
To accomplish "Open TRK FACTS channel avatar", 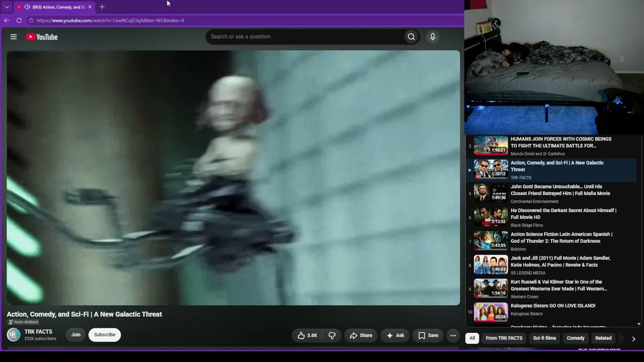I will tap(14, 335).
